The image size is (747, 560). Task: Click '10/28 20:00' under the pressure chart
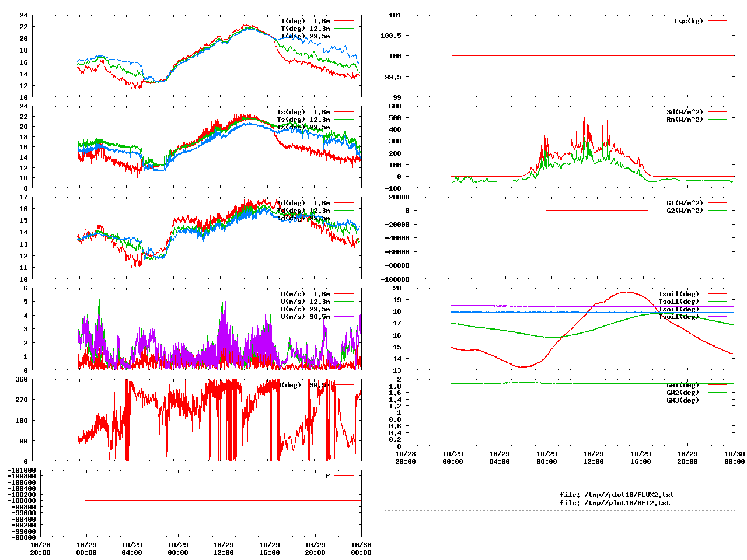point(40,548)
